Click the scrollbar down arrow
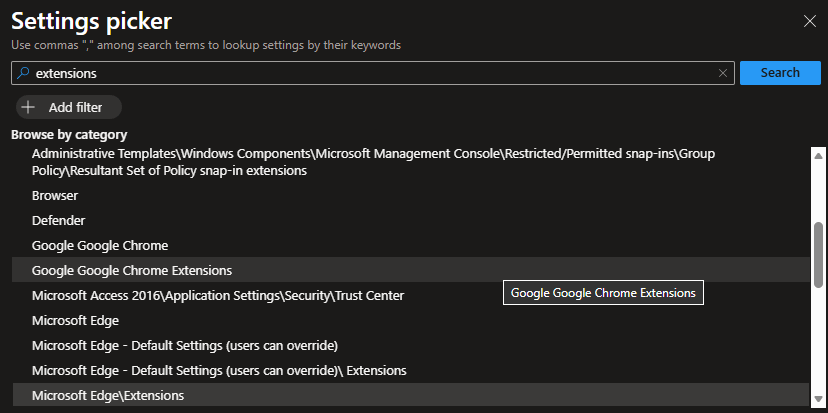 pyautogui.click(x=819, y=398)
